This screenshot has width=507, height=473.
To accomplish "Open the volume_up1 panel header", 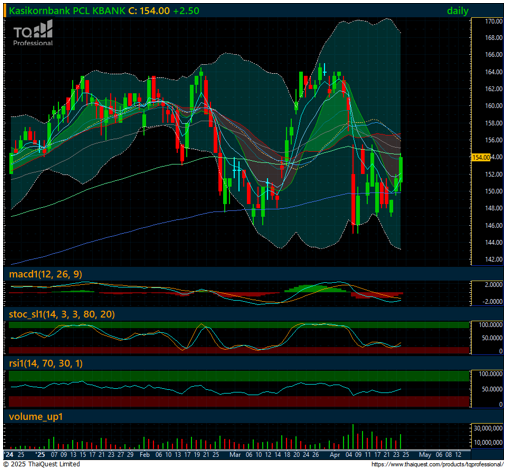I will pyautogui.click(x=36, y=417).
